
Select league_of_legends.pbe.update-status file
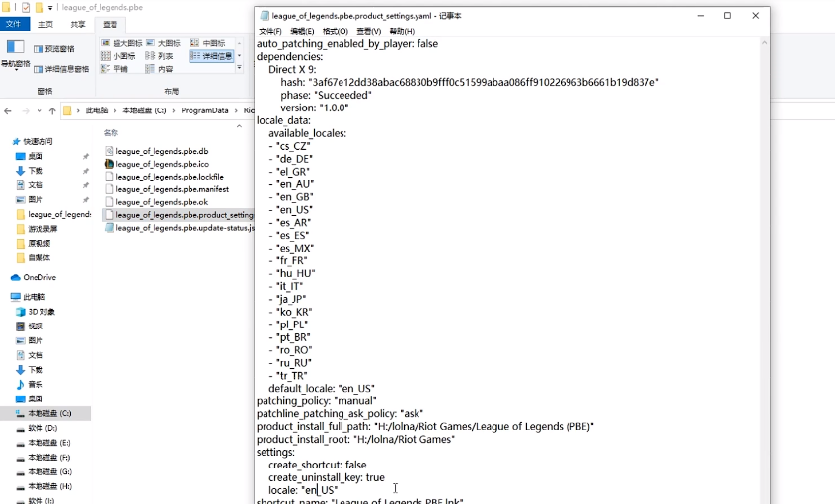(179, 228)
